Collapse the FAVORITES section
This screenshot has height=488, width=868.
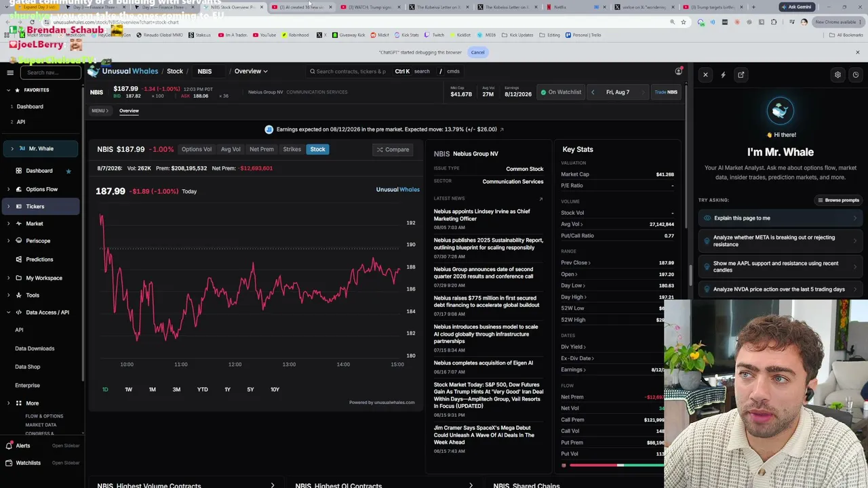pyautogui.click(x=9, y=90)
